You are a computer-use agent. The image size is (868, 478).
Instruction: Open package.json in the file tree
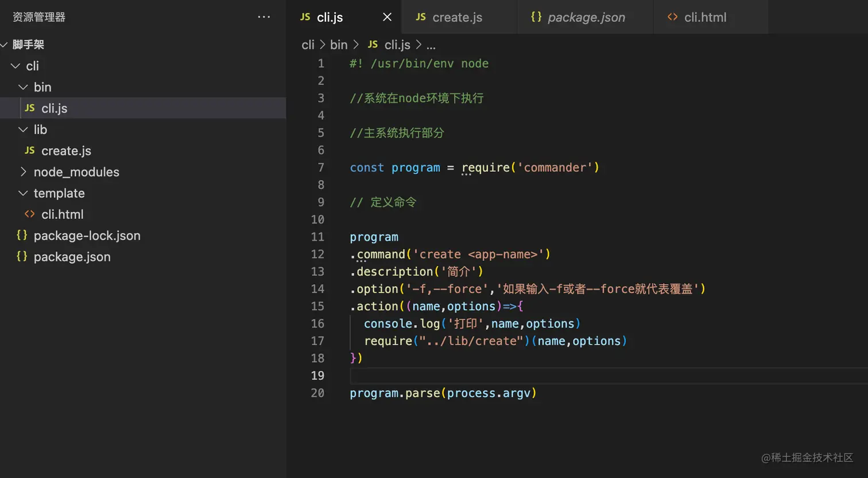tap(143, 257)
